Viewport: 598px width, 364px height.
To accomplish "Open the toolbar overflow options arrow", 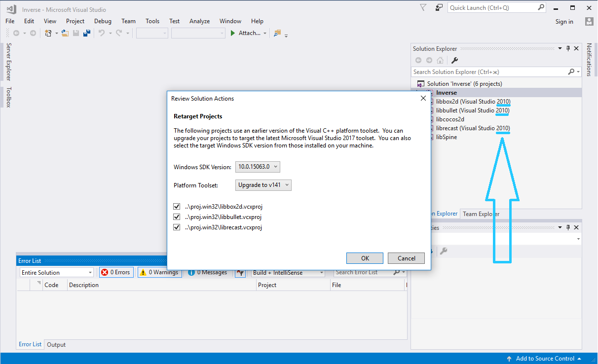I will 286,35.
